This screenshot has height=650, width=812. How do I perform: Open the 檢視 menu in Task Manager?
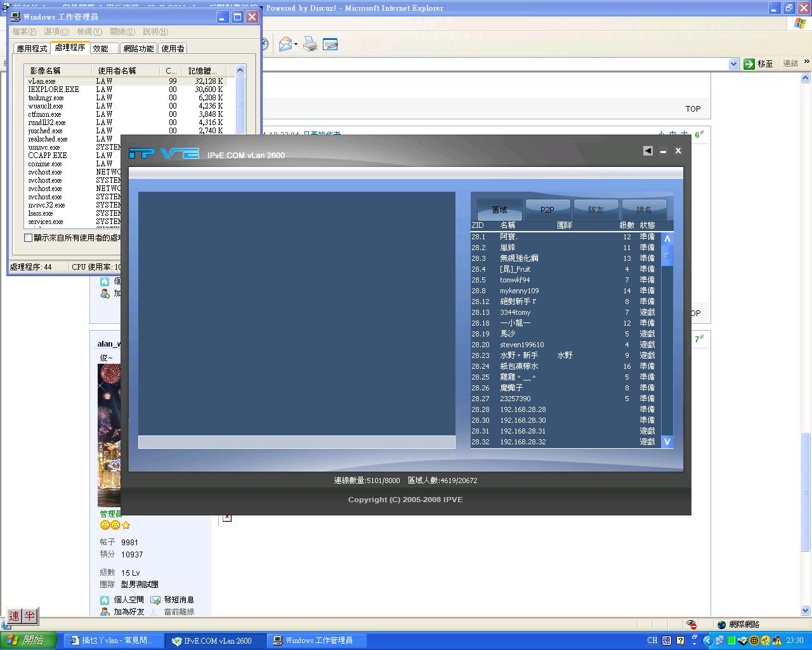(x=89, y=32)
